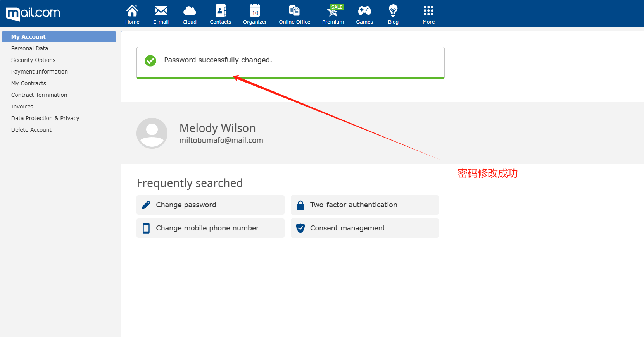Viewport: 644px width, 337px height.
Task: Open the Cloud storage icon
Action: click(189, 11)
